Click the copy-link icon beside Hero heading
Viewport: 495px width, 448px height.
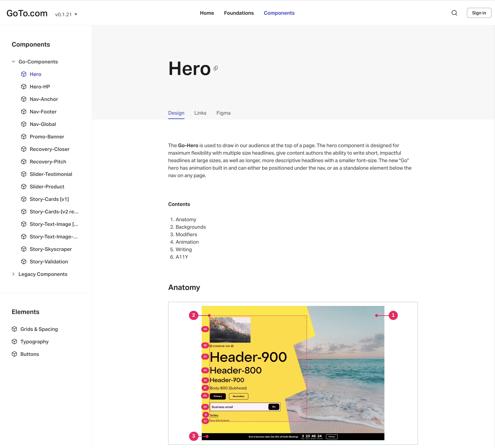[216, 68]
